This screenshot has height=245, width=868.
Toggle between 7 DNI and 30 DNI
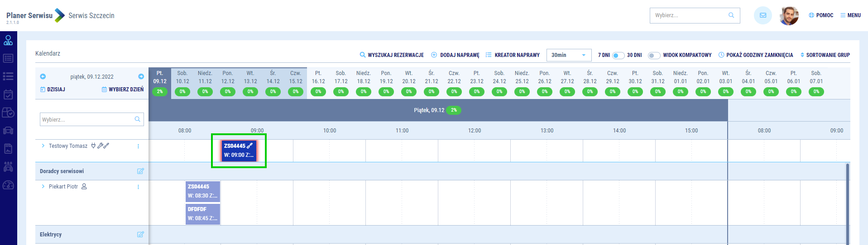click(618, 55)
